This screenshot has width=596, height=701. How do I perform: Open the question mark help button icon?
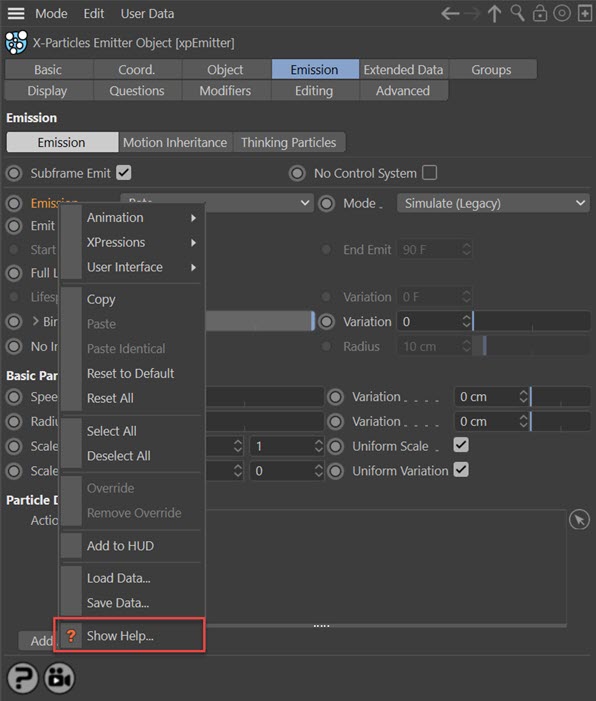(22, 678)
